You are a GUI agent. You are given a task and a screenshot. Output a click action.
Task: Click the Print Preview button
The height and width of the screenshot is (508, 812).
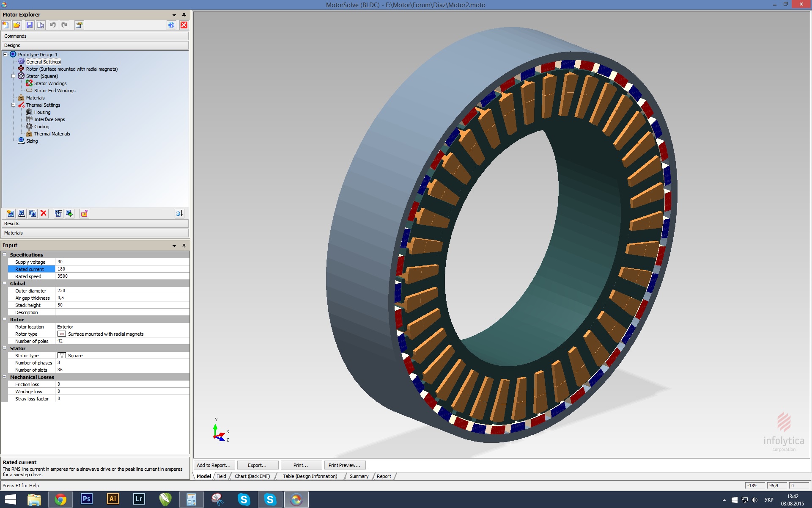click(x=344, y=465)
